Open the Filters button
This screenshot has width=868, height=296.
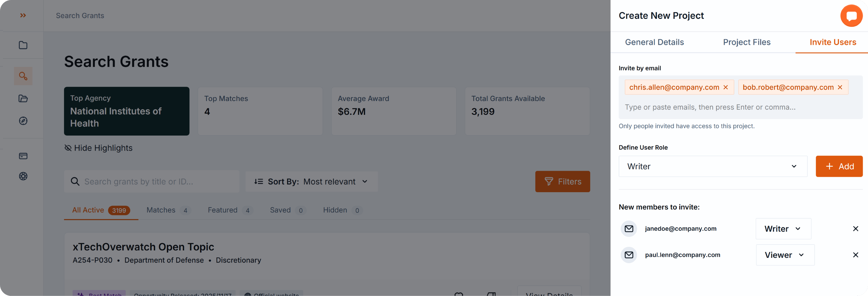click(562, 182)
